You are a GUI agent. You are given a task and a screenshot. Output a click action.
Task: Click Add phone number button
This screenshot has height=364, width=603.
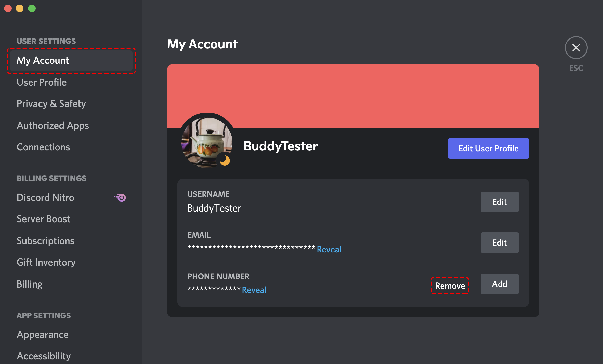[x=499, y=283]
